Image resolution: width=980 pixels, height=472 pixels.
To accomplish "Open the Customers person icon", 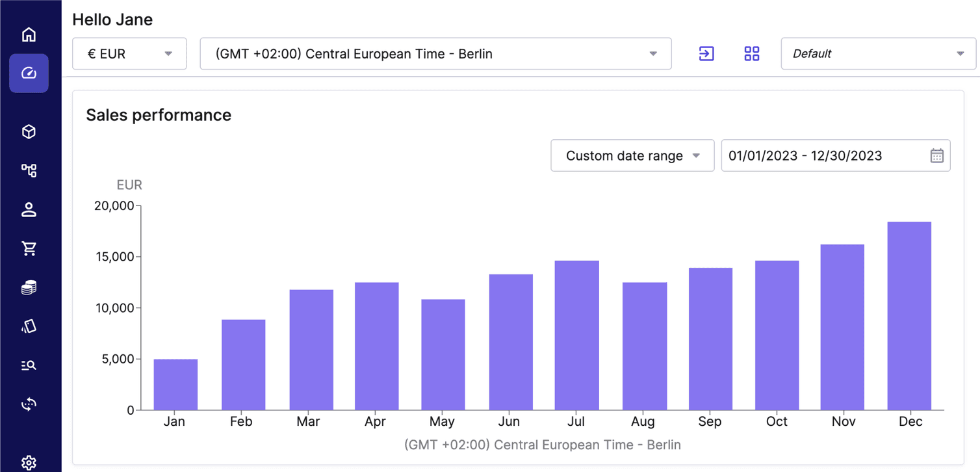I will pos(29,209).
